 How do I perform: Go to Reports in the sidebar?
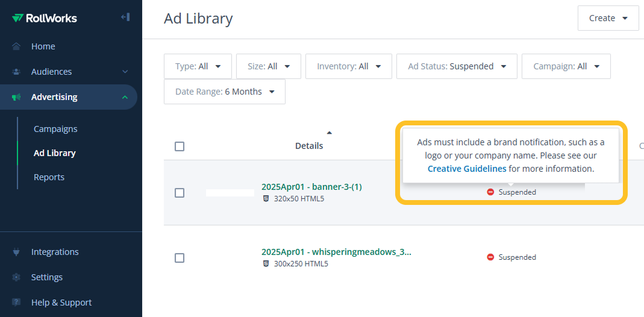49,177
